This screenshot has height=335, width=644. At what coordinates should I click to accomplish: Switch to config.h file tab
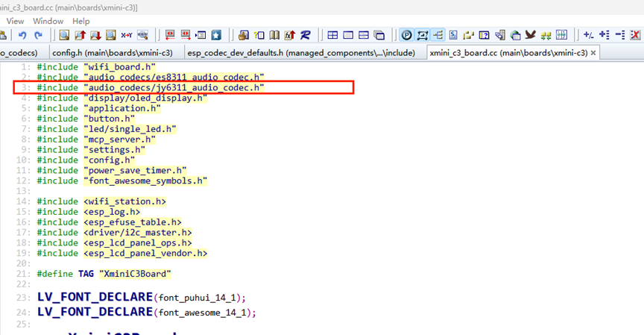(113, 53)
